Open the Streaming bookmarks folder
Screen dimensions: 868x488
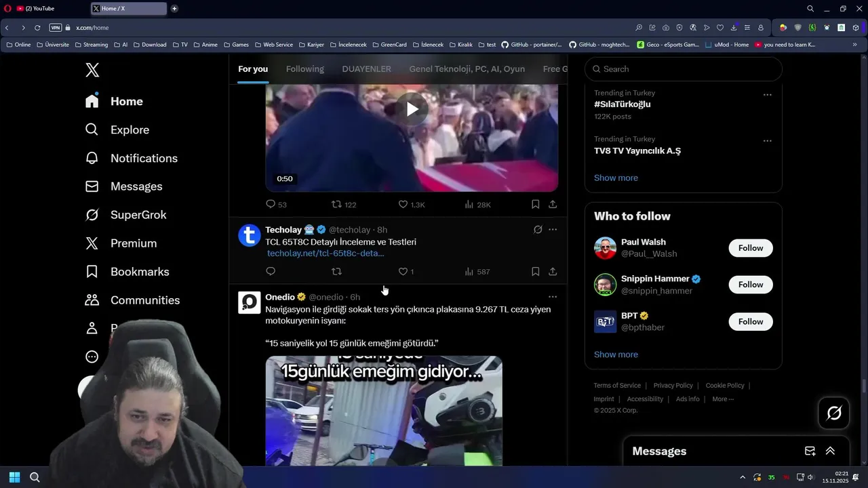coord(91,45)
